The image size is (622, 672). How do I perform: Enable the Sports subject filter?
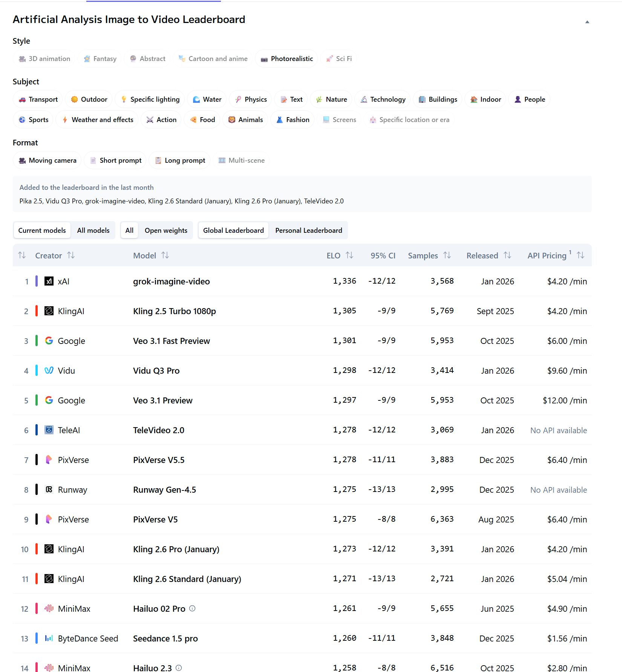pyautogui.click(x=33, y=119)
